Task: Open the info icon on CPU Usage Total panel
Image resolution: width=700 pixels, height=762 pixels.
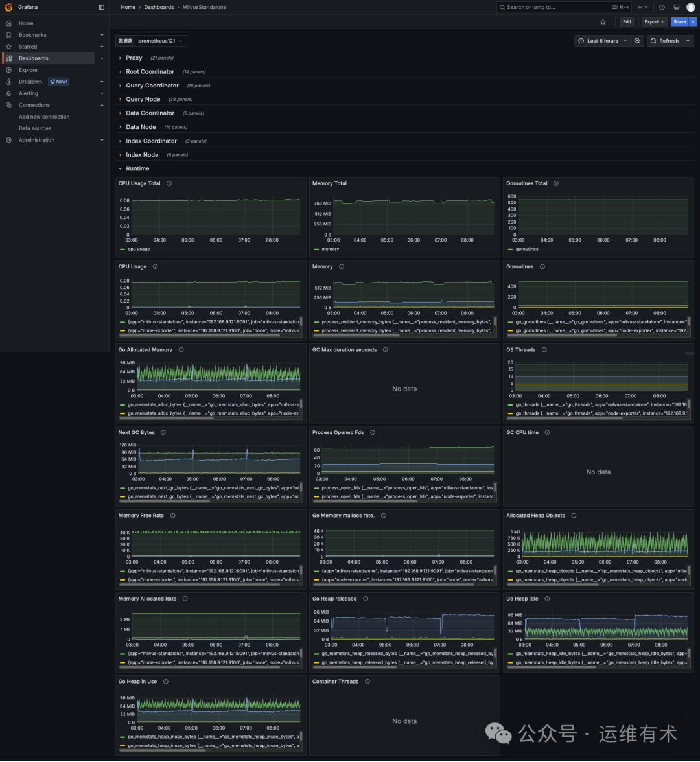Action: tap(168, 183)
